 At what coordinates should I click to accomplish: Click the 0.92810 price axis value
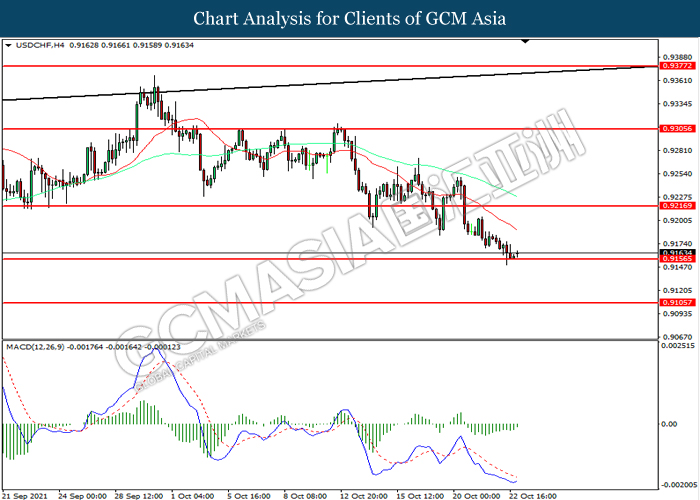[677, 150]
